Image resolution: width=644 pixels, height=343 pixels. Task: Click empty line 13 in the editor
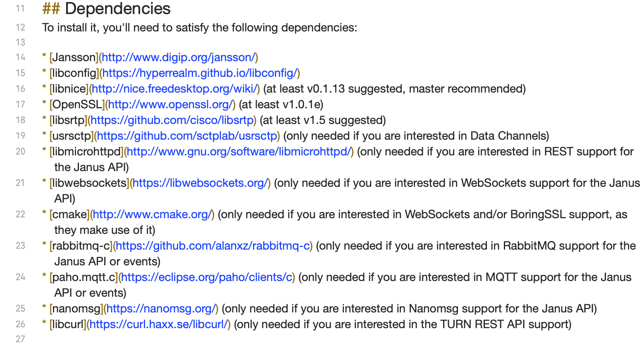(x=331, y=42)
